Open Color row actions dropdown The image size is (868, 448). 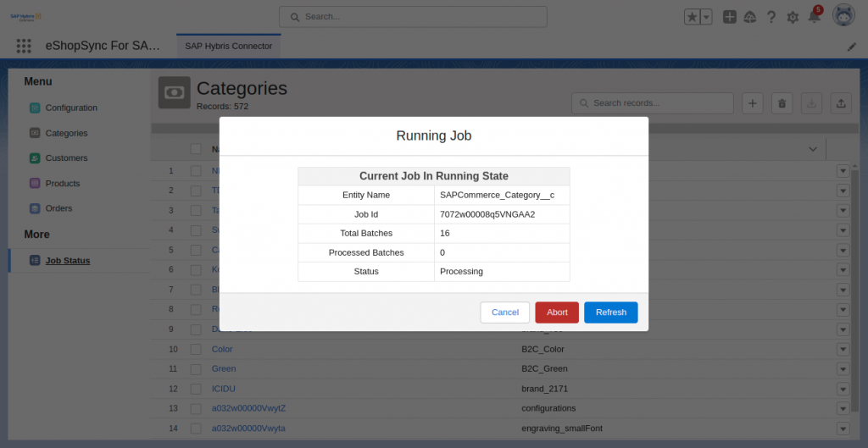pyautogui.click(x=843, y=350)
